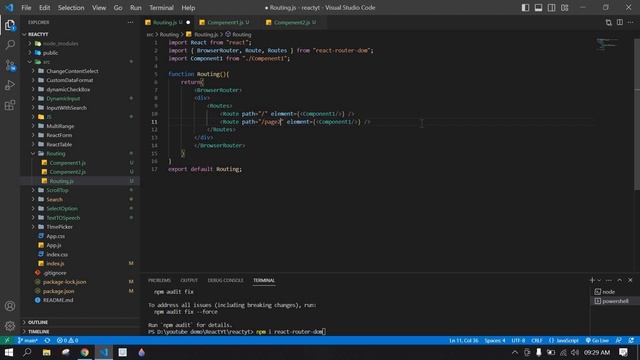The height and width of the screenshot is (360, 640).
Task: Open Windows taskbar search
Action: 27,352
